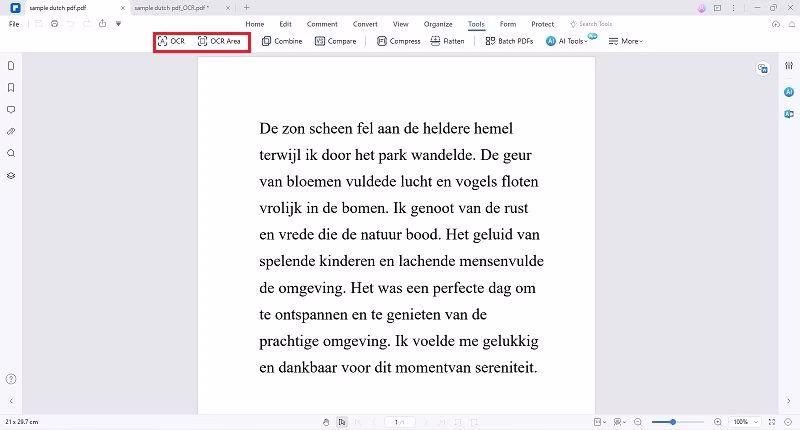Switch to the View tab

[x=401, y=24]
